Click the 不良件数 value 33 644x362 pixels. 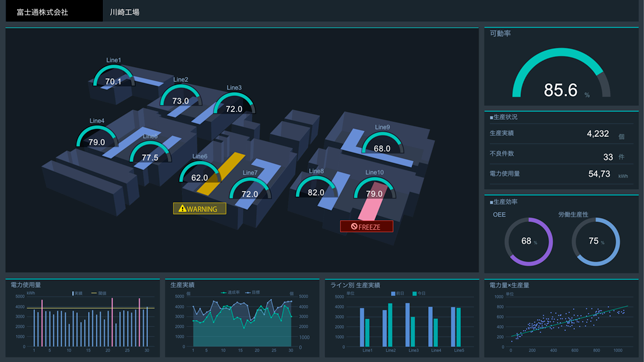coord(608,157)
